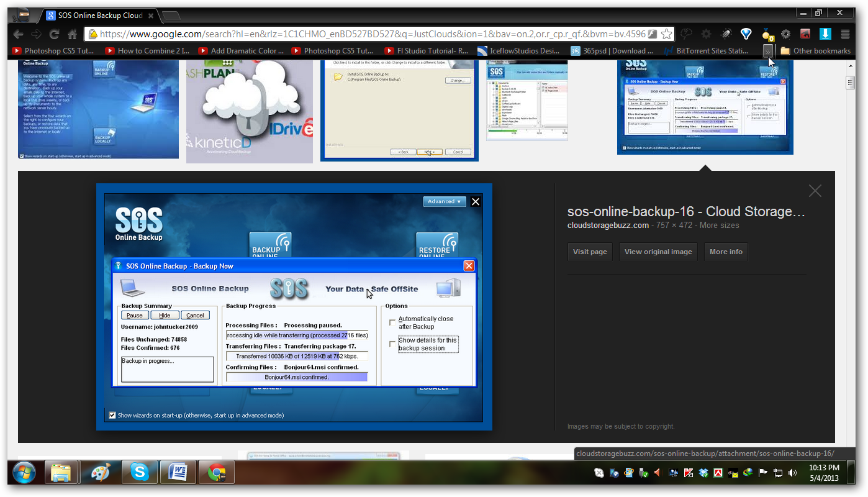Select the CrashPlan KineticD IDrive cloud thumbnail
This screenshot has width=868, height=497.
coord(250,111)
